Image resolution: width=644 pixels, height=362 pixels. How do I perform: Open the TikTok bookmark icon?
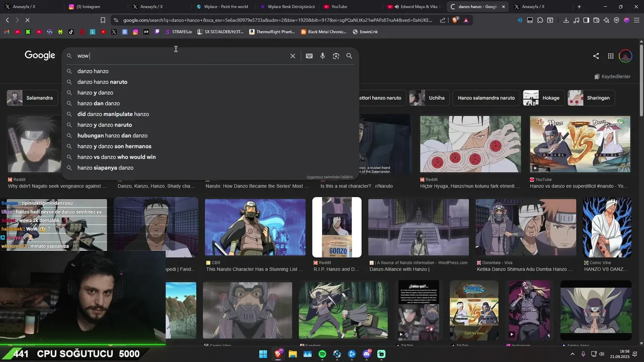coord(71,32)
